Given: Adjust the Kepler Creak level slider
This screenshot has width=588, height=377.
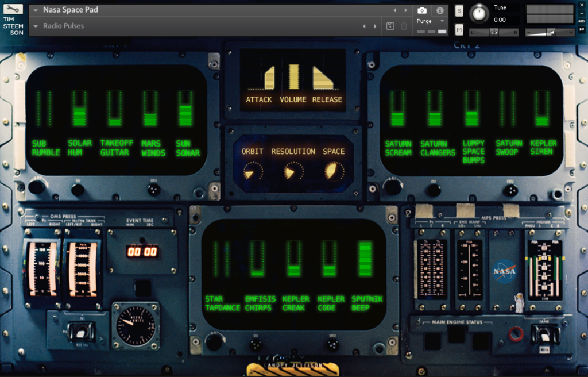Looking at the screenshot, I should point(294,259).
